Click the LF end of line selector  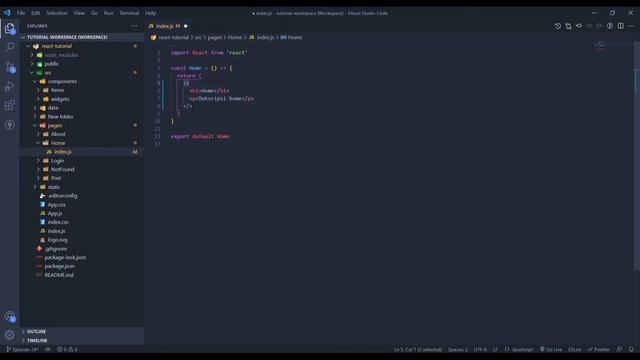[495, 349]
